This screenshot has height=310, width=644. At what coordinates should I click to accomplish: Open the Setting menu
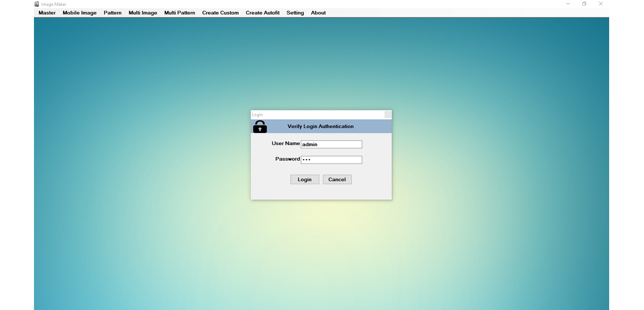tap(295, 13)
